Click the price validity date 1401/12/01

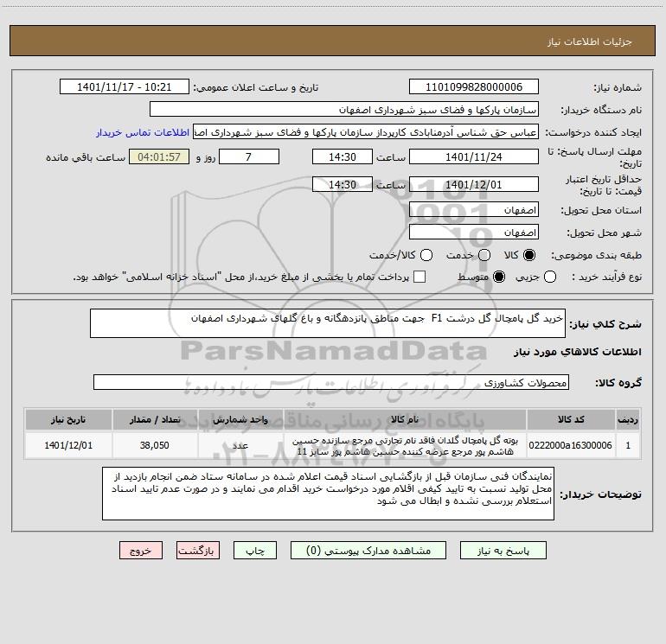tap(474, 185)
